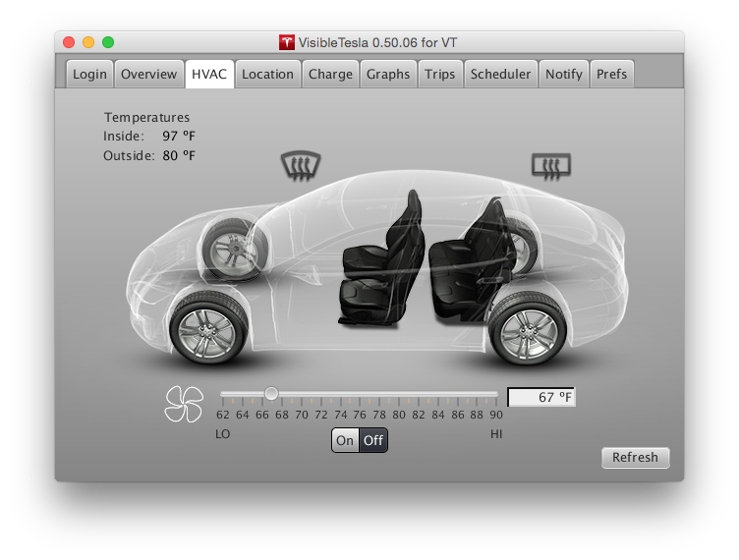Viewport: 739px width, 560px height.
Task: Click the window title VisibleTesla 0.50.06
Action: point(377,43)
